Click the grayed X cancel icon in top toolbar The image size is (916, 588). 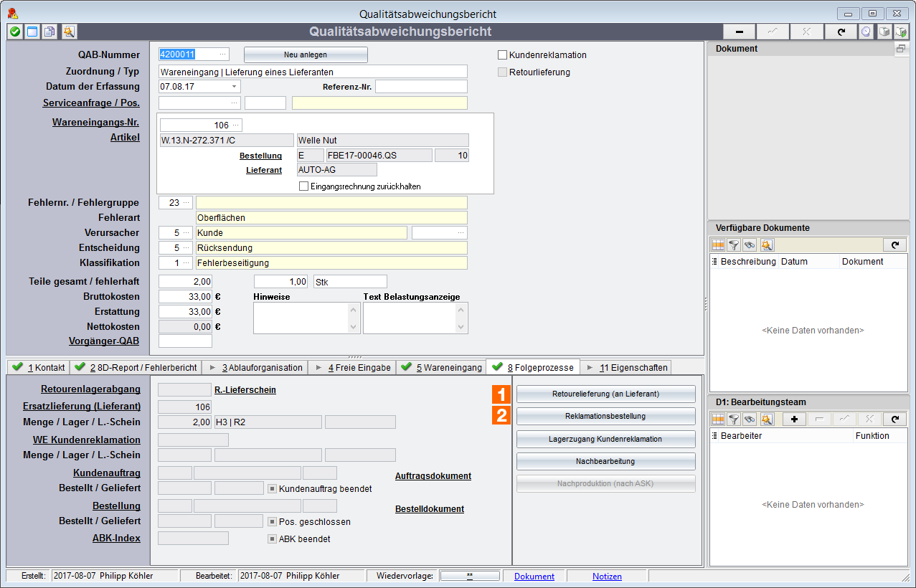807,32
